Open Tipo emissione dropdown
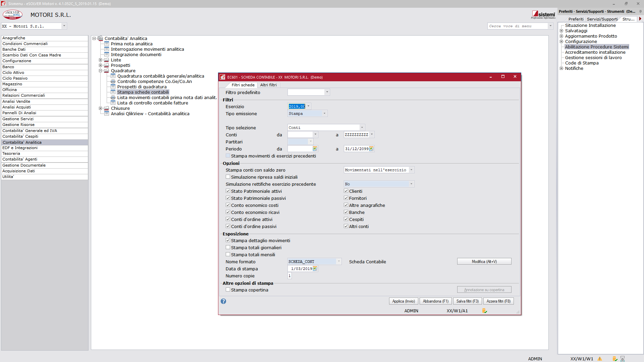 [x=324, y=114]
